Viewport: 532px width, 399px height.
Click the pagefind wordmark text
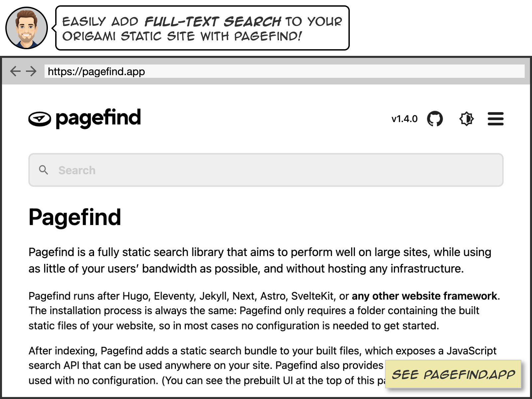click(x=98, y=118)
